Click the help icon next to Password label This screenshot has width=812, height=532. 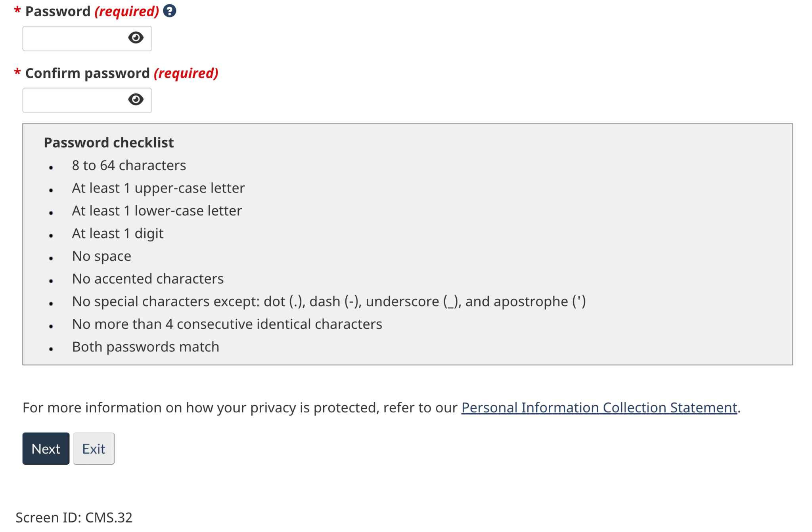169,11
